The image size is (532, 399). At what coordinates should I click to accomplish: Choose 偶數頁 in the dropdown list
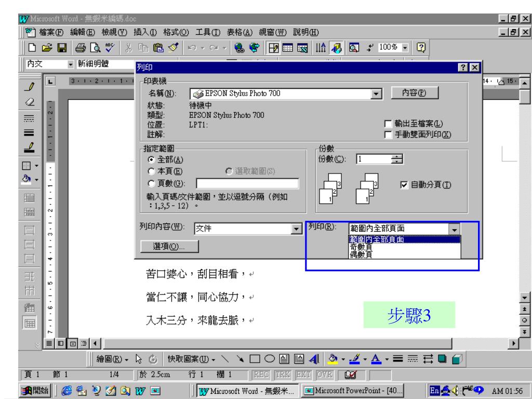pyautogui.click(x=404, y=255)
